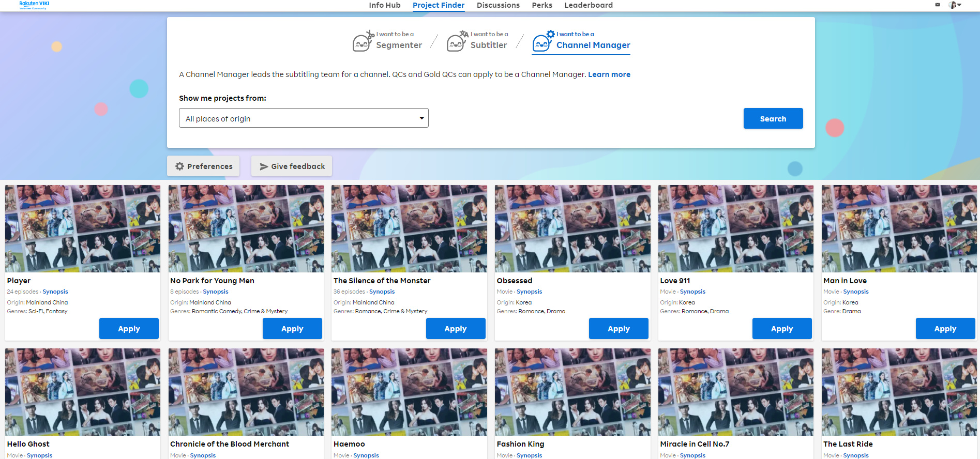Select the Channel Manager role icon
The height and width of the screenshot is (459, 980).
pyautogui.click(x=542, y=42)
